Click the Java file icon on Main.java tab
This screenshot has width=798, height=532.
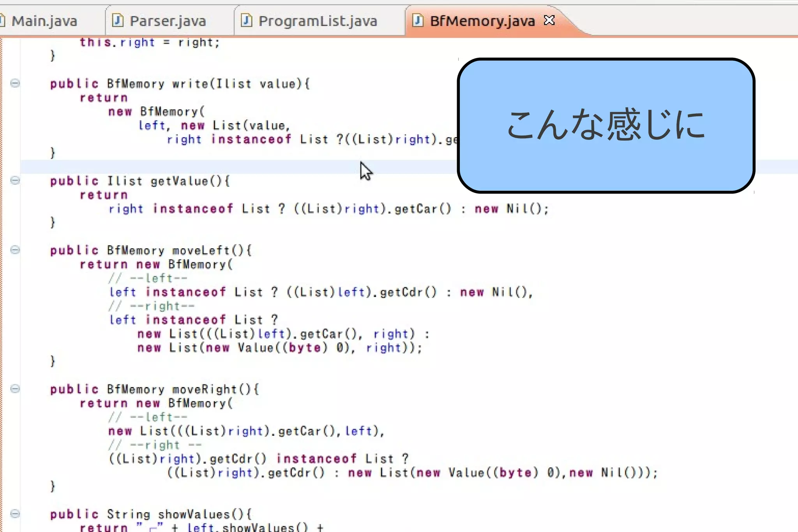click(x=2, y=20)
